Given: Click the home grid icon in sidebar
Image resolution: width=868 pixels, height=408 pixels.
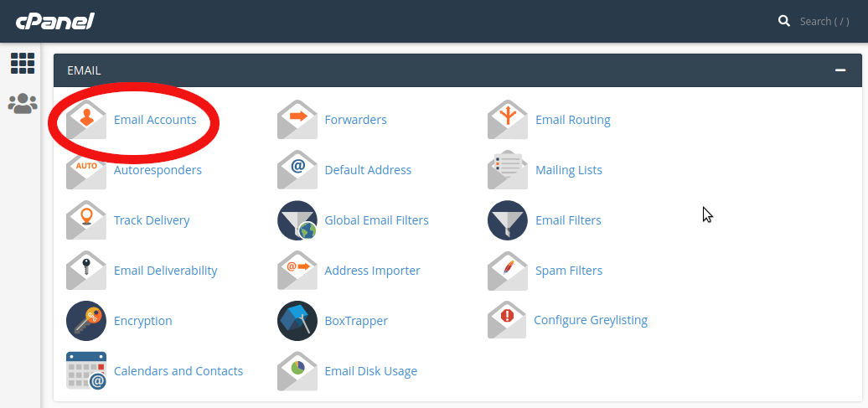Looking at the screenshot, I should coord(23,63).
